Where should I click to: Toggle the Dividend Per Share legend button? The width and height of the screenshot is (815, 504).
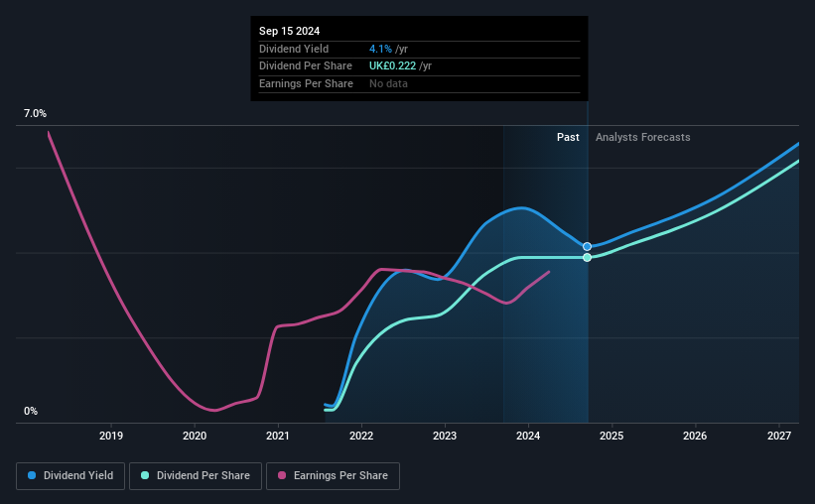pyautogui.click(x=196, y=476)
